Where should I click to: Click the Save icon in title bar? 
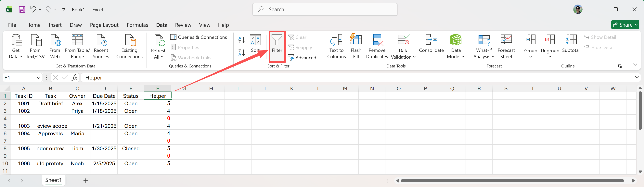[x=22, y=9]
